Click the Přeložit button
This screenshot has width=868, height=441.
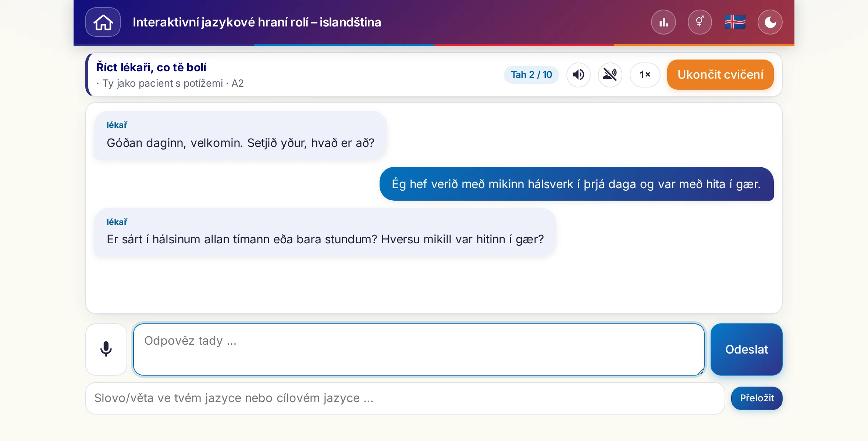tap(757, 398)
